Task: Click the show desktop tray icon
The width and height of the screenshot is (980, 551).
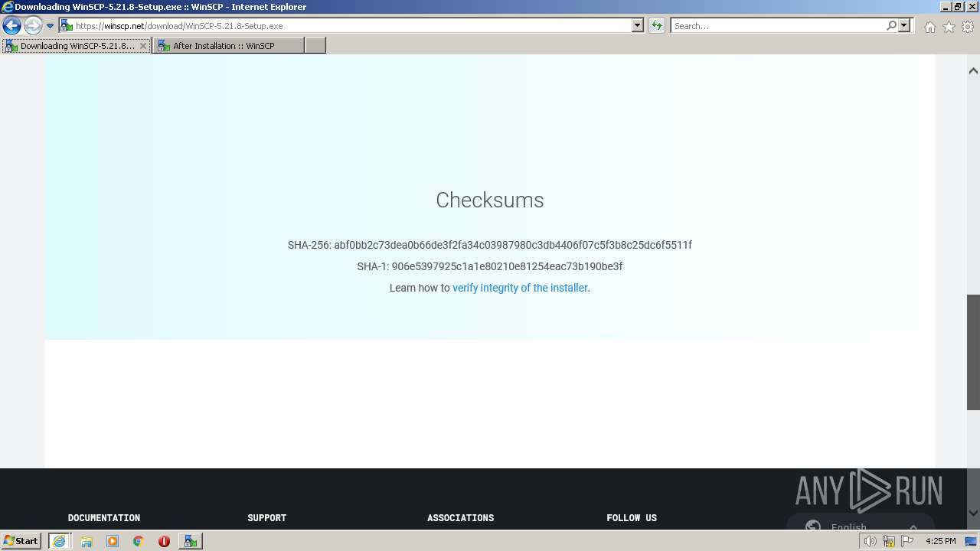Action: click(x=972, y=541)
